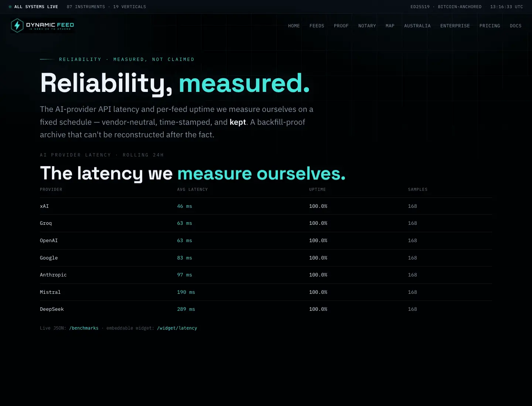The width and height of the screenshot is (532, 406).
Task: Click DeepSeek's 100.0% uptime cell
Action: [318, 309]
